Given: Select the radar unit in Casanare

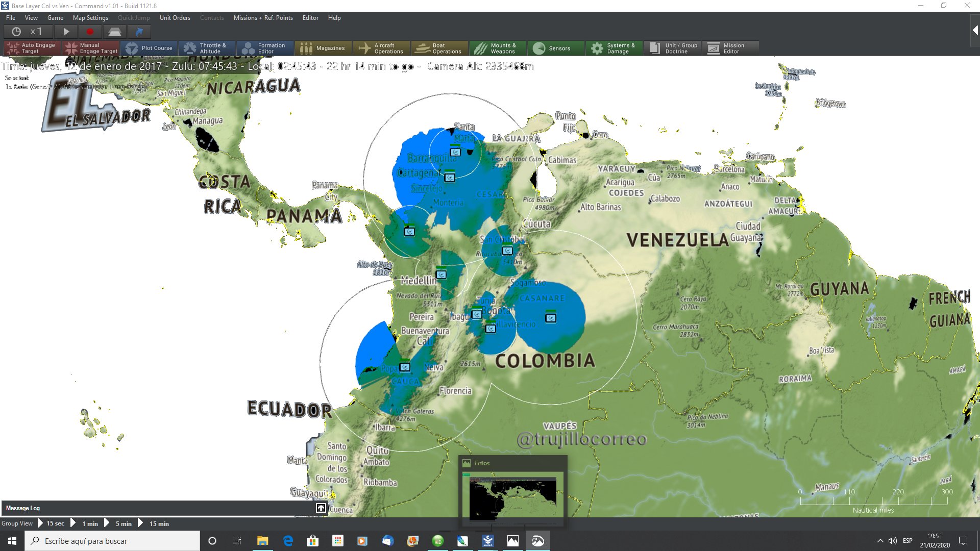Looking at the screenshot, I should click(551, 317).
